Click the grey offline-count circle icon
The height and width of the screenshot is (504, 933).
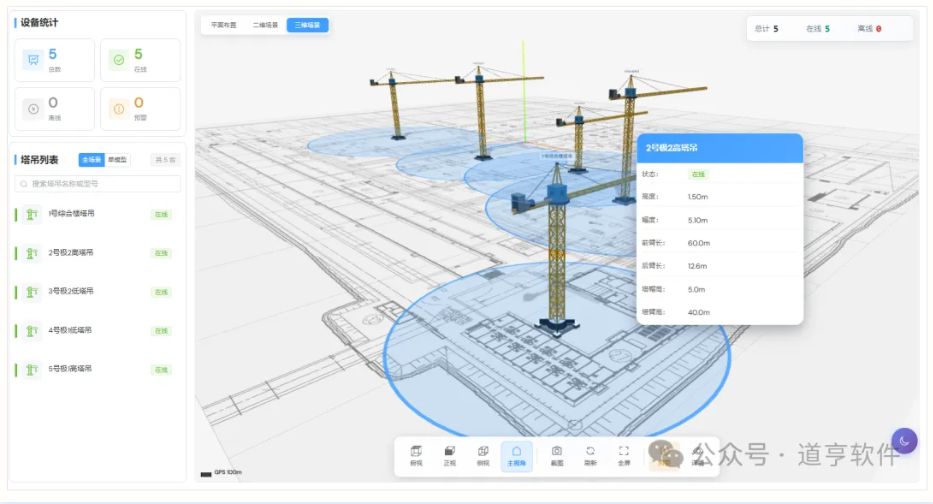pyautogui.click(x=33, y=109)
